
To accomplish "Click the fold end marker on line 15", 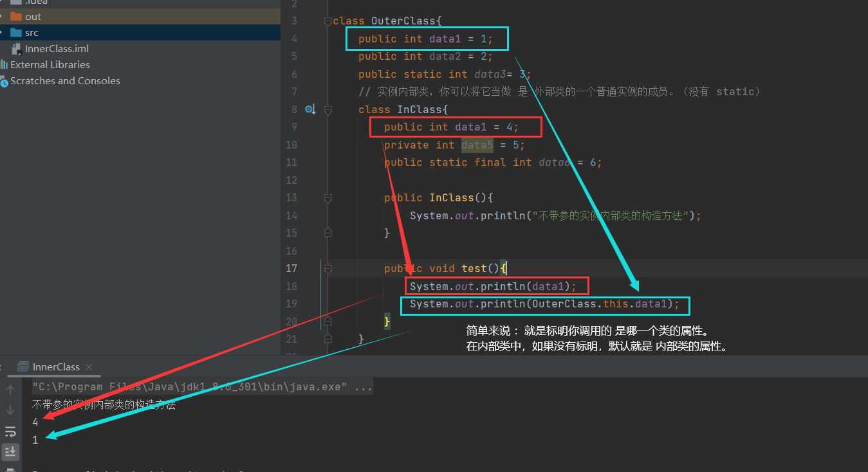I will pos(328,231).
